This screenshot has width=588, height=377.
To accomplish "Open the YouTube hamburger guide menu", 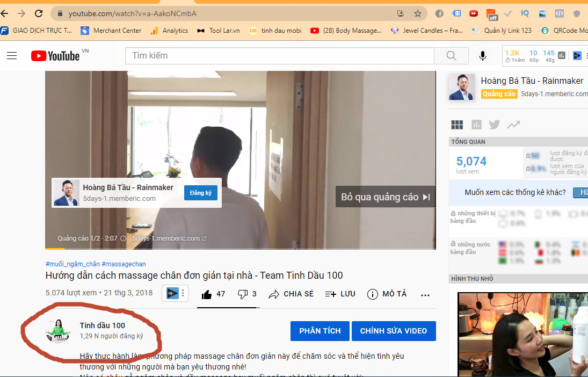I will [x=12, y=56].
